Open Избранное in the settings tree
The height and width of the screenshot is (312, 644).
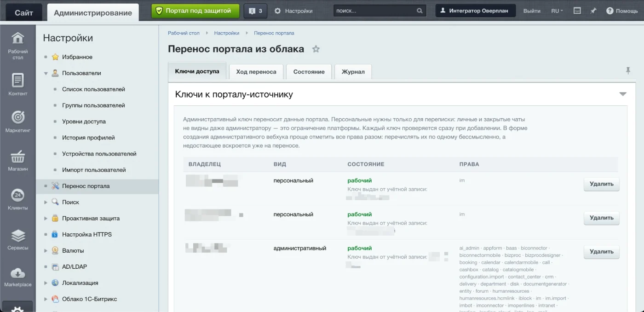point(77,57)
